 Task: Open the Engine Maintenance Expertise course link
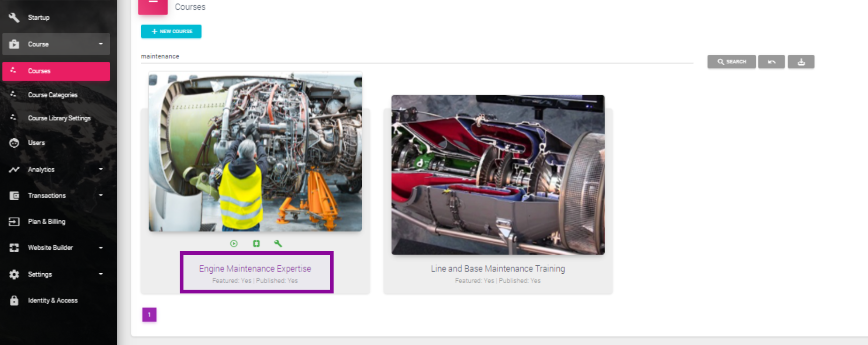255,269
